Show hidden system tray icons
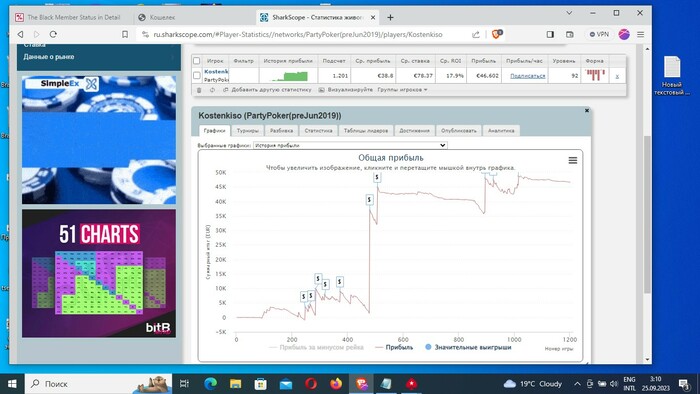 click(x=577, y=384)
